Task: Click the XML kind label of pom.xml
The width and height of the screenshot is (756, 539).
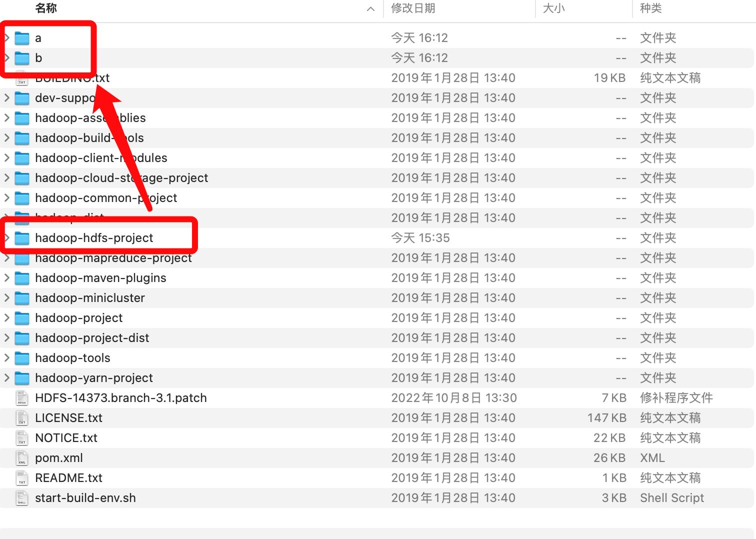Action: 652,458
